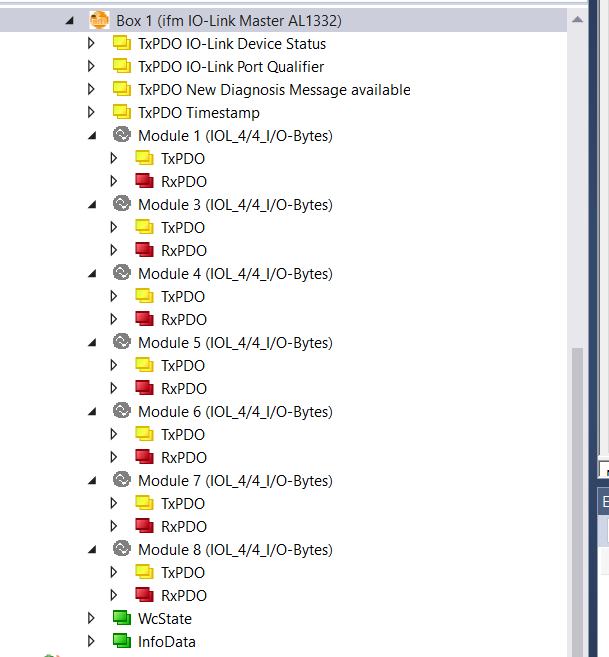Click the gray module icon of Module 3
Screen dimensions: 609x657
click(x=122, y=204)
